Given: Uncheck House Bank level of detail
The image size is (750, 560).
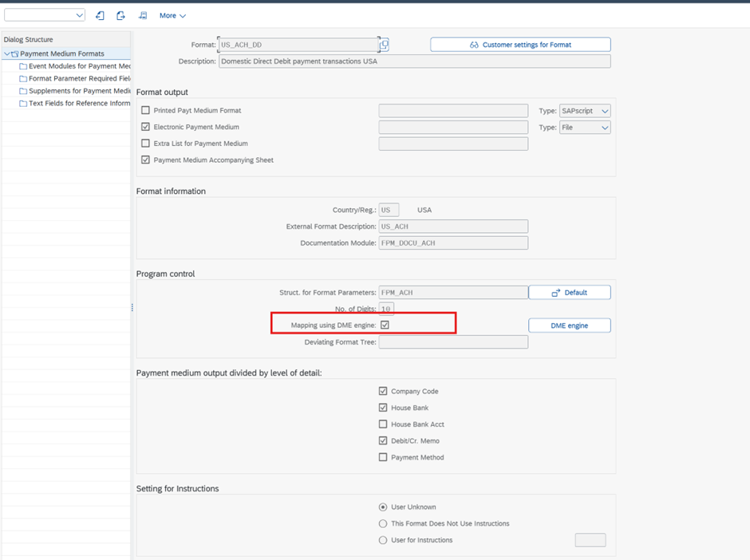Looking at the screenshot, I should 383,408.
